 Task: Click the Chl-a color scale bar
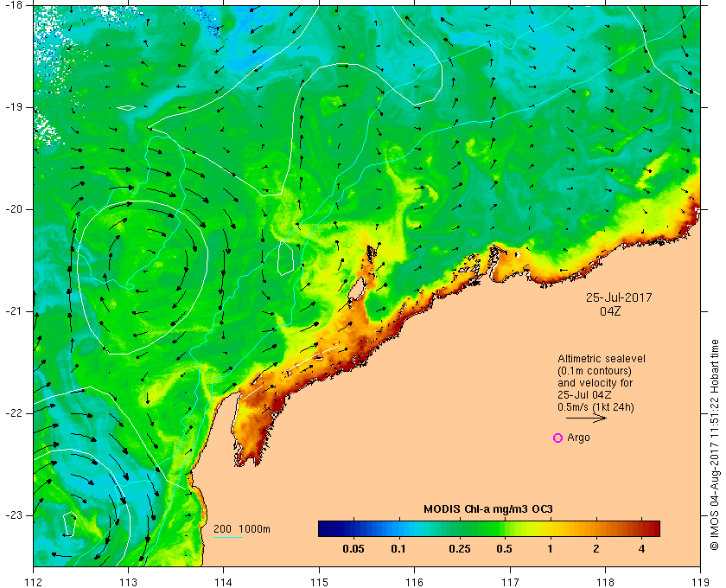pyautogui.click(x=489, y=528)
